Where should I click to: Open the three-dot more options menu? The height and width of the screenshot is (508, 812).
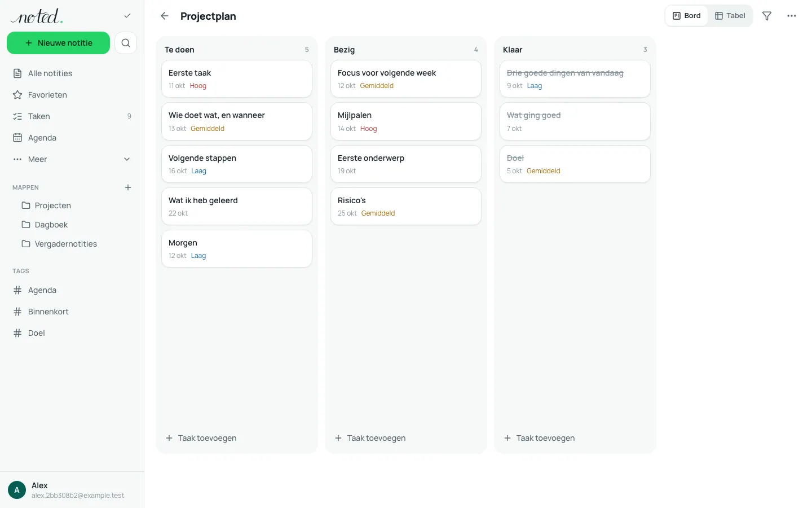point(792,16)
